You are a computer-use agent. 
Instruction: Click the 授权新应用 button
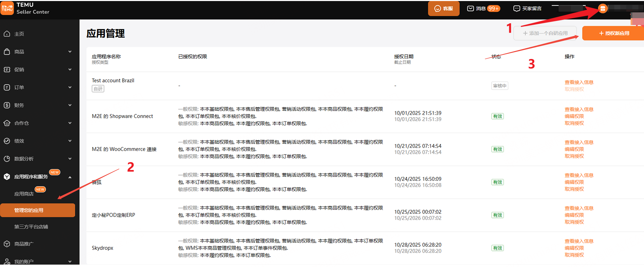[613, 33]
